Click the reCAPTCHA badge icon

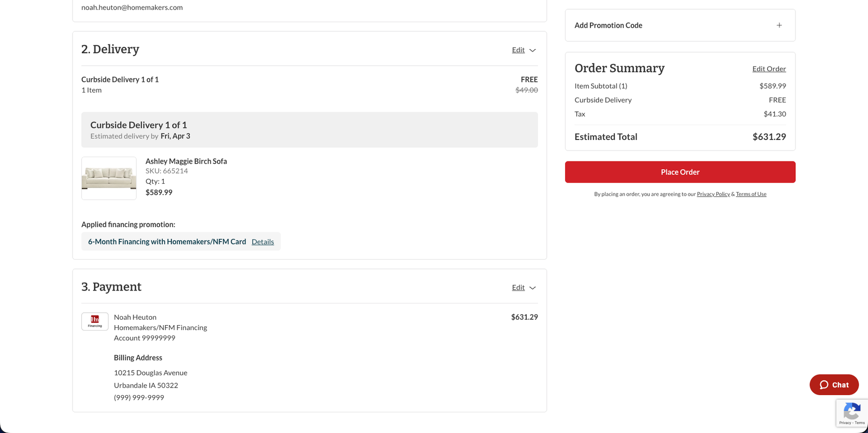(x=852, y=410)
